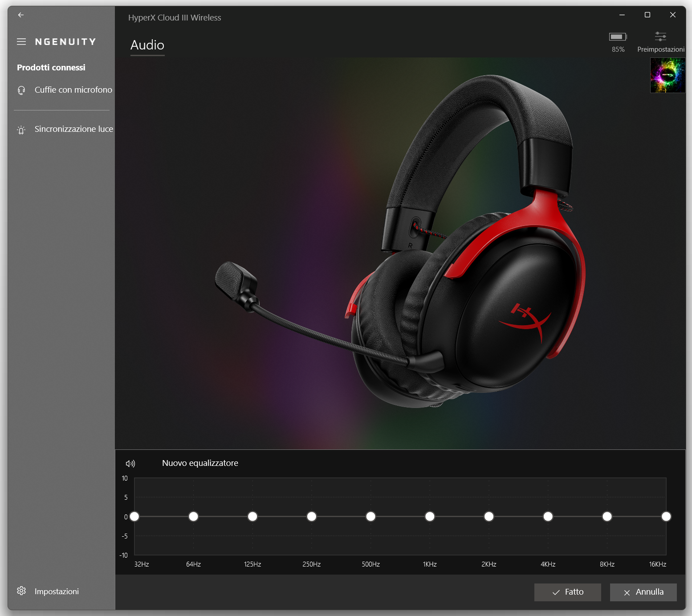Click the 64Hz equalizer slider handle
Image resolution: width=692 pixels, height=616 pixels.
pyautogui.click(x=193, y=517)
